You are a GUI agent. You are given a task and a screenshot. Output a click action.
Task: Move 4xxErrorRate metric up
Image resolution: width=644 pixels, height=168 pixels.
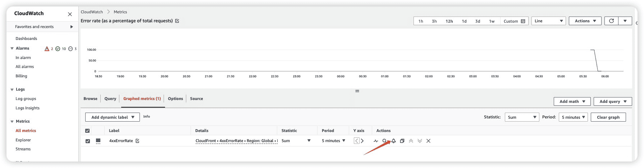pyautogui.click(x=411, y=141)
